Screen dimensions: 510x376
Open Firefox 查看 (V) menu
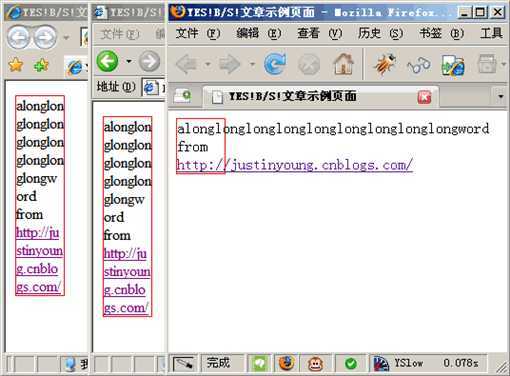pyautogui.click(x=320, y=33)
